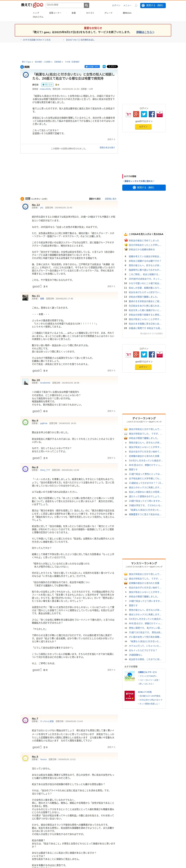Open 回答コーナー navigation item
Viewport: 186px width, 868px height.
(55, 13)
